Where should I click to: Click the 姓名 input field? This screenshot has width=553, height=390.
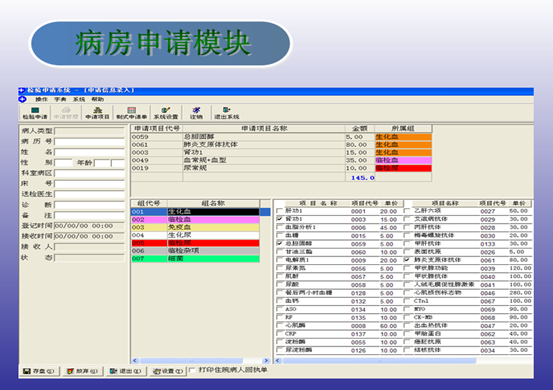pos(90,152)
